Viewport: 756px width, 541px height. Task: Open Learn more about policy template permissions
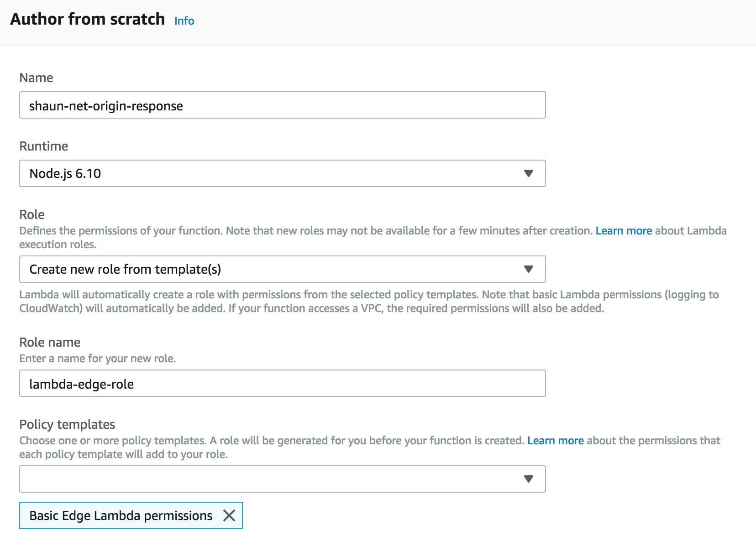(555, 441)
